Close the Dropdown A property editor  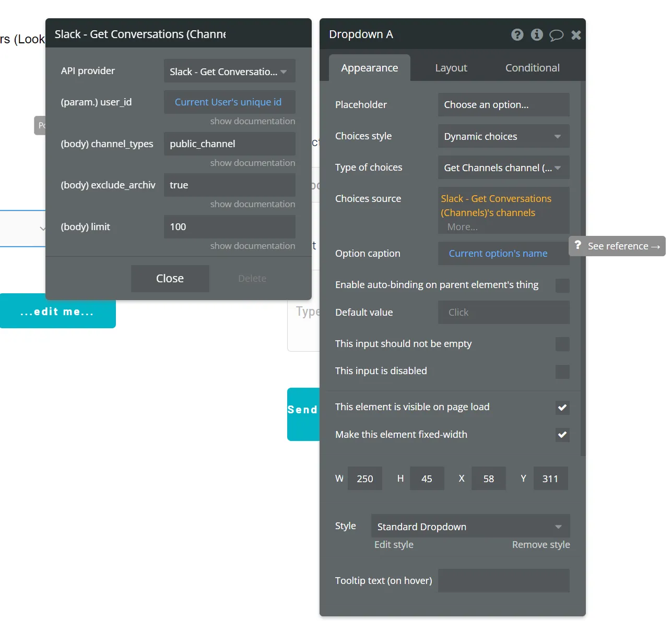tap(576, 35)
